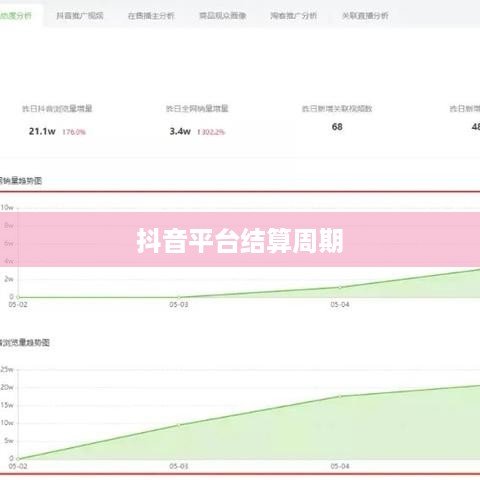The width and height of the screenshot is (480, 480).
Task: Click the 21.1w browse increment value
Action: tap(42, 131)
